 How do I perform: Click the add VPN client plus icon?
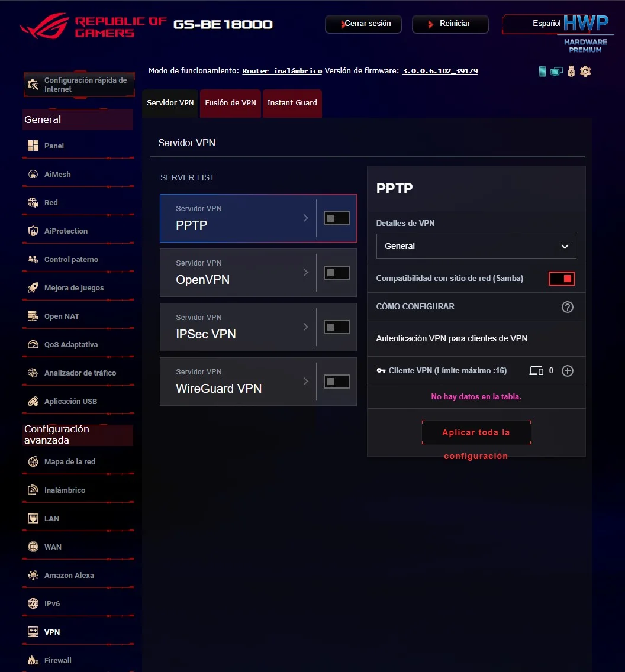568,371
